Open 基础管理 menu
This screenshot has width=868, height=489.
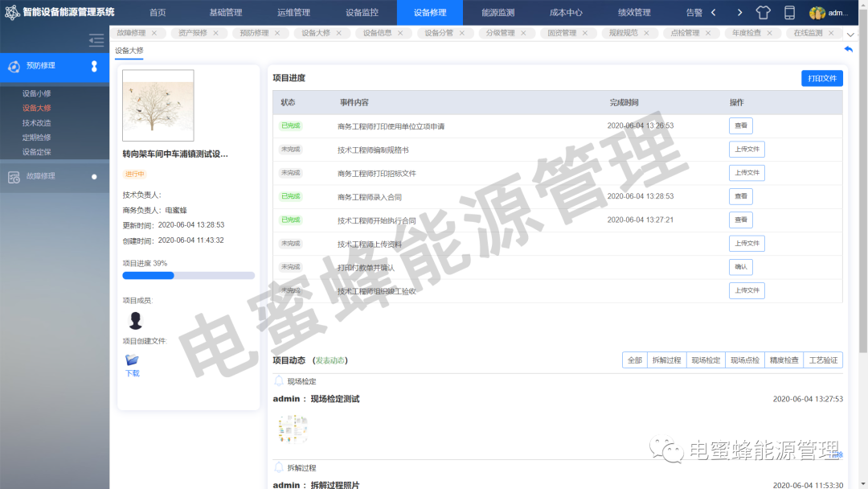pos(226,12)
